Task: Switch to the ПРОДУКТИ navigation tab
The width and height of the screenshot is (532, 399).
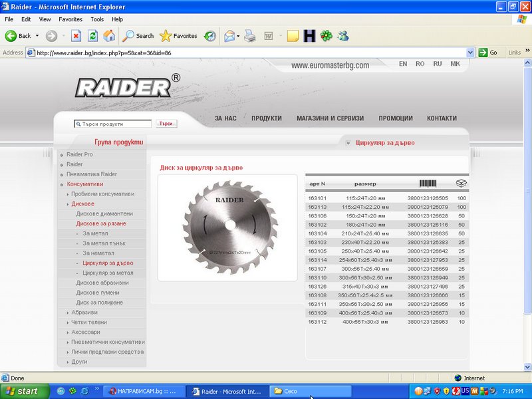Action: coord(265,118)
